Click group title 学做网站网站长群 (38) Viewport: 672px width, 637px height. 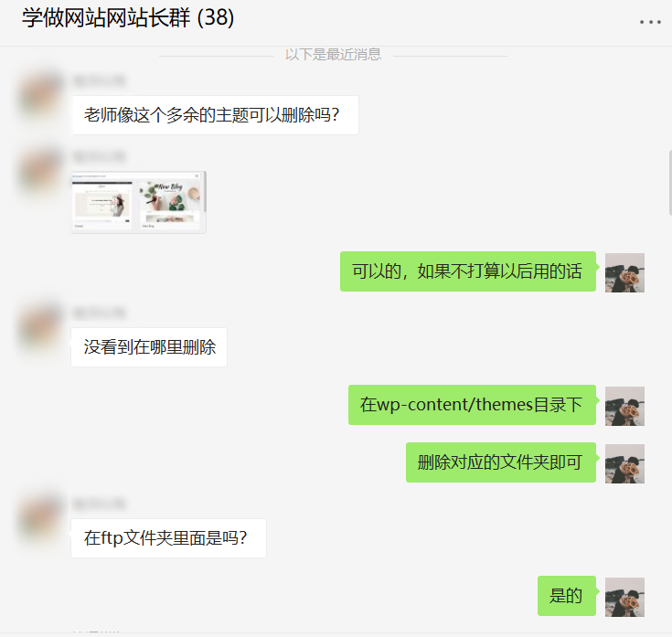tap(128, 18)
